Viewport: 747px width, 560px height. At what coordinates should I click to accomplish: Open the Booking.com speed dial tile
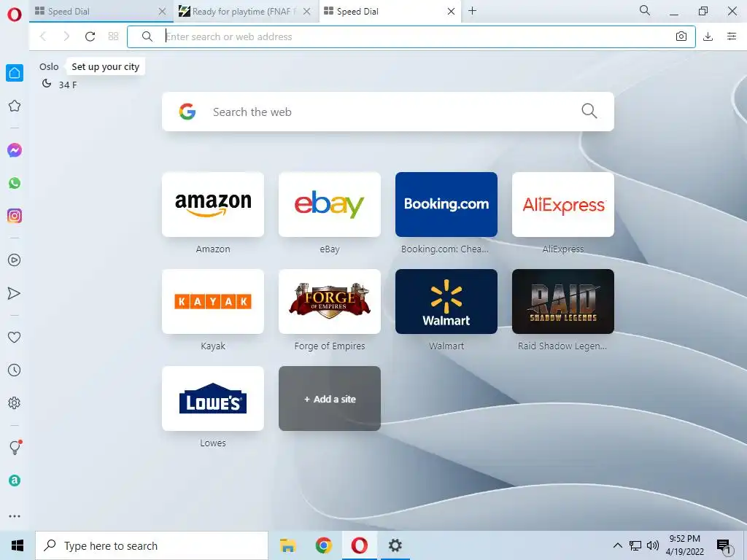446,204
